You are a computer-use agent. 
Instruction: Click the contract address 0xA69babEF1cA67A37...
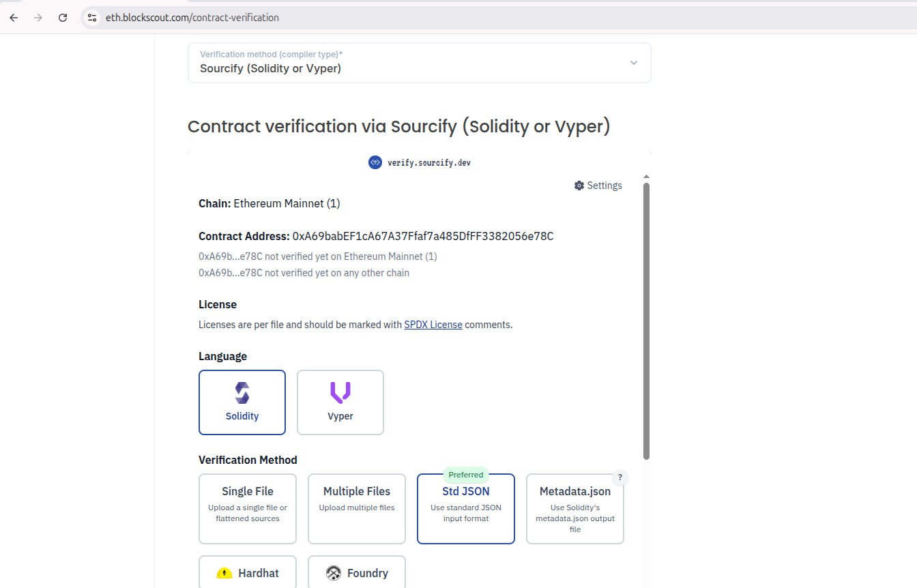pos(423,236)
